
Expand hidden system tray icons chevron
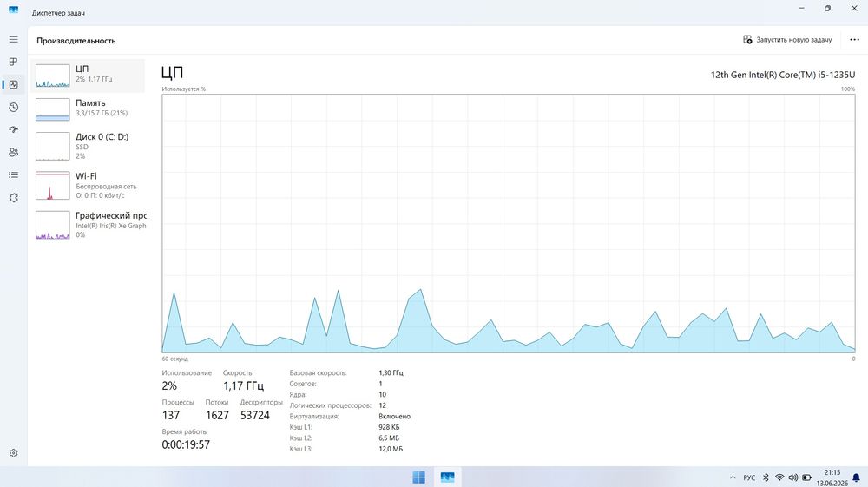[733, 477]
